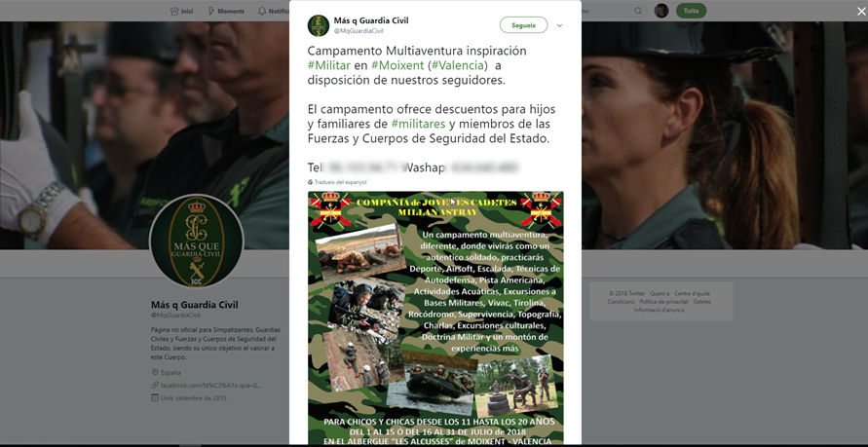868x447 pixels.
Task: Open the #Valencia hashtag link
Action: coord(458,66)
